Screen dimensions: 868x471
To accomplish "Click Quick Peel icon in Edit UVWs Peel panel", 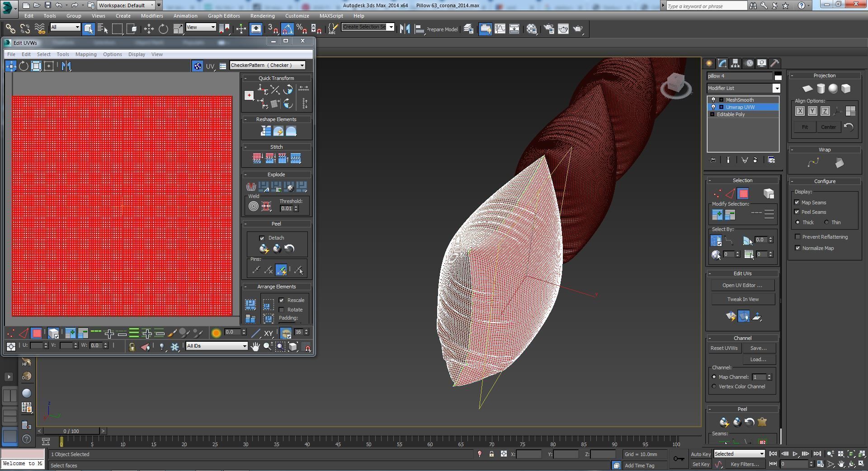I will point(264,249).
